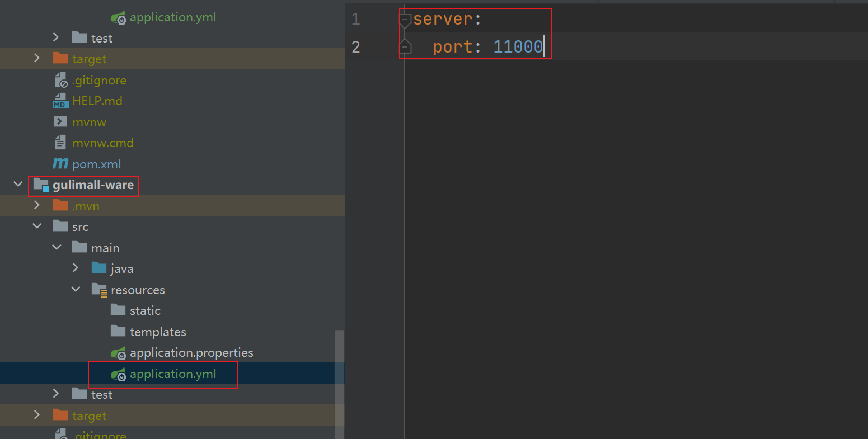Expand chevron of test under topmost application.yml
The image size is (868, 439).
click(56, 37)
